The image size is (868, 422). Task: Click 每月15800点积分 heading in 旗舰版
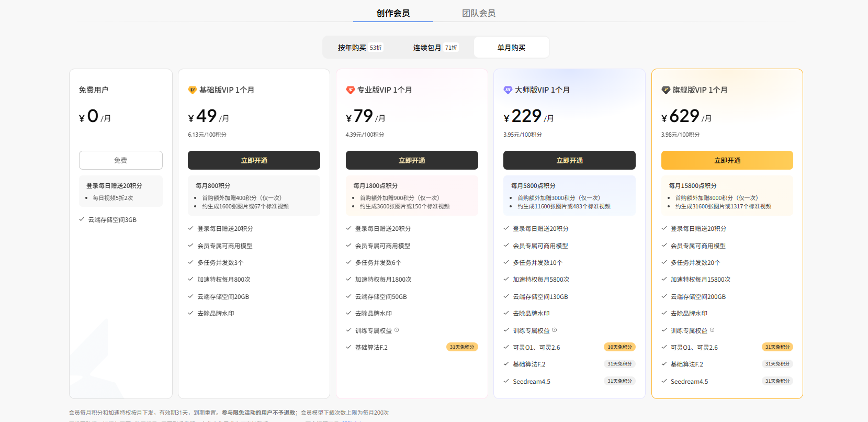click(693, 186)
